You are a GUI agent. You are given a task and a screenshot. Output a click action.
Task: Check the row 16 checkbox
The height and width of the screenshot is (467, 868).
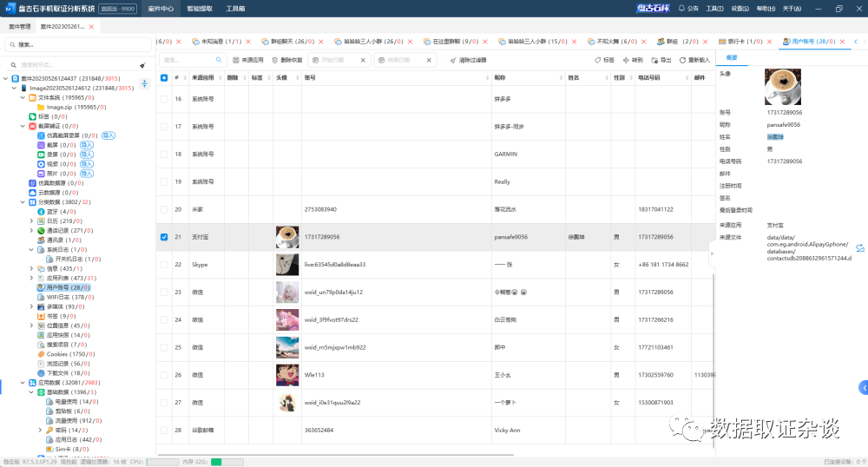pos(164,99)
